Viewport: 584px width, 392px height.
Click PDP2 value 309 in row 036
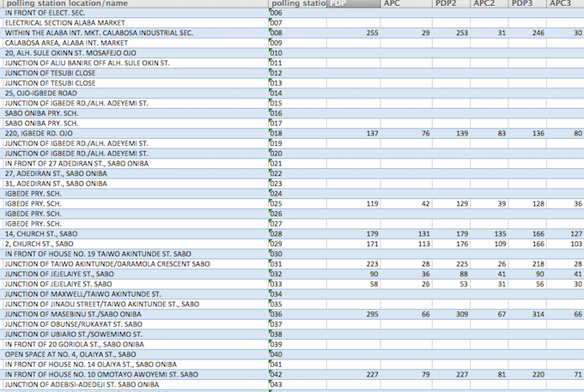(451, 314)
